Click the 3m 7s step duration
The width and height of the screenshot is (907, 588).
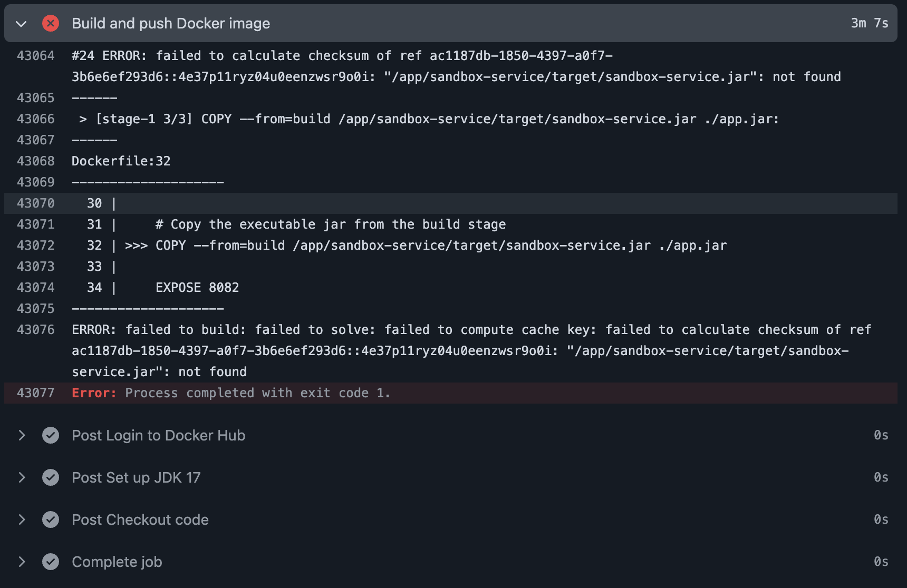[x=869, y=23]
